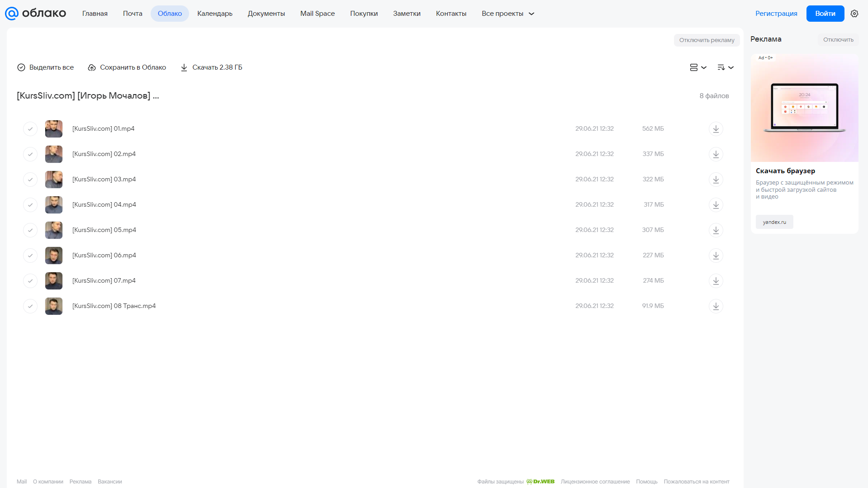Open the 01.mp4 video thumbnail
This screenshot has height=488, width=868.
point(54,129)
